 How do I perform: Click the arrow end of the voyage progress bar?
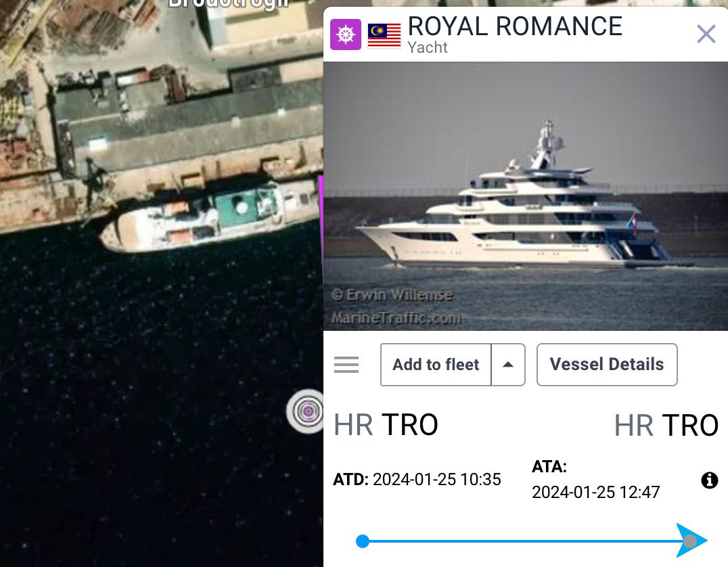pos(691,541)
